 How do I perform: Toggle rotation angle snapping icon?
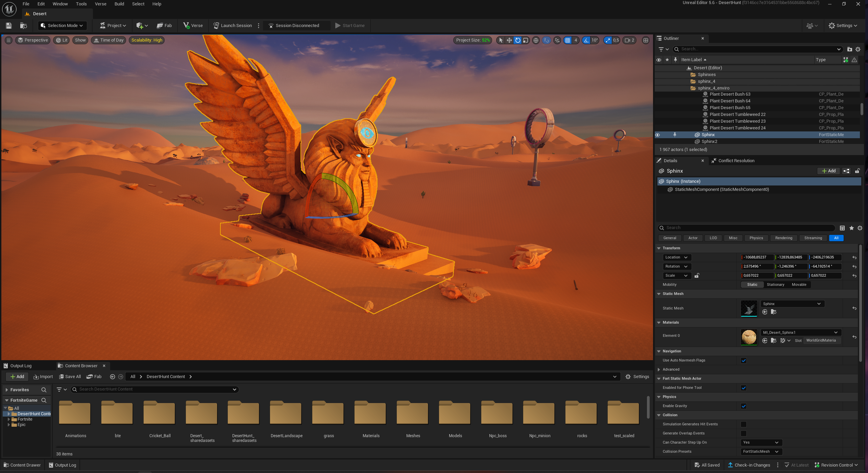[x=586, y=40]
